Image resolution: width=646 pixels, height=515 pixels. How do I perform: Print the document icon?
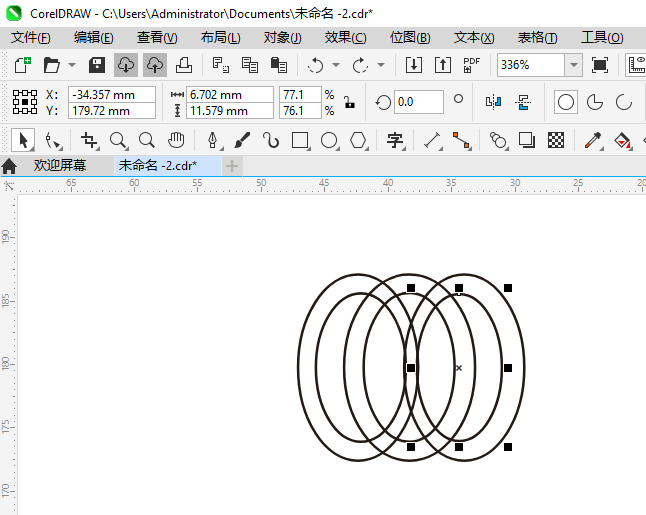(x=184, y=65)
